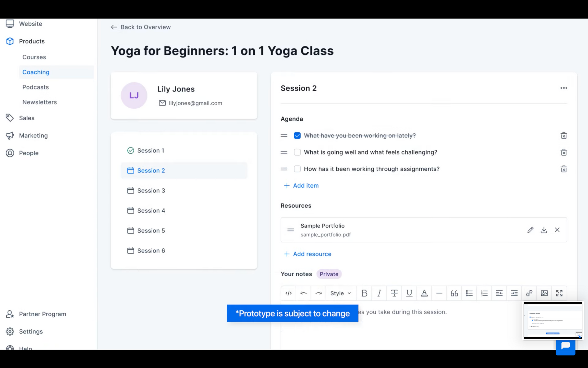Edit Sample Portfolio with pencil icon
The height and width of the screenshot is (368, 588).
[x=530, y=230]
